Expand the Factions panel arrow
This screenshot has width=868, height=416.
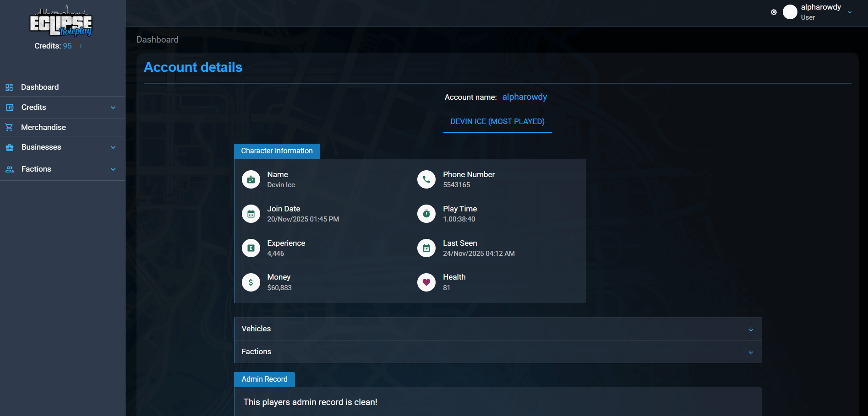click(751, 352)
